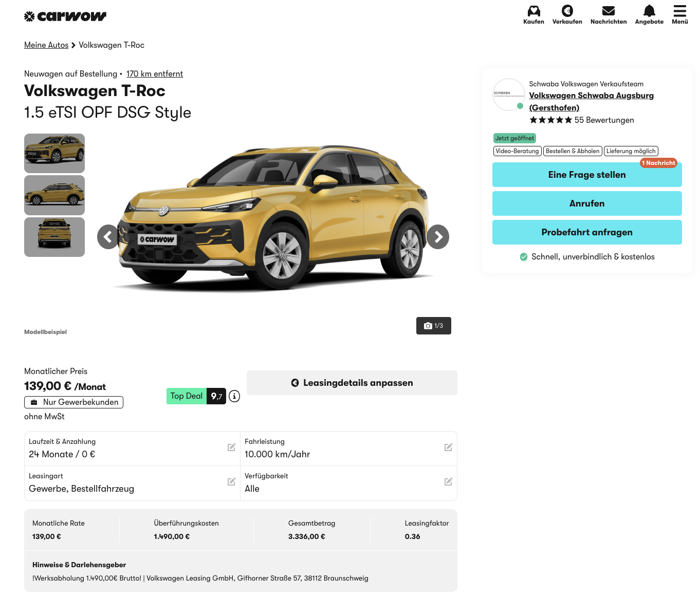The image size is (700, 597).
Task: Click the carwow logo in header
Action: tap(65, 16)
